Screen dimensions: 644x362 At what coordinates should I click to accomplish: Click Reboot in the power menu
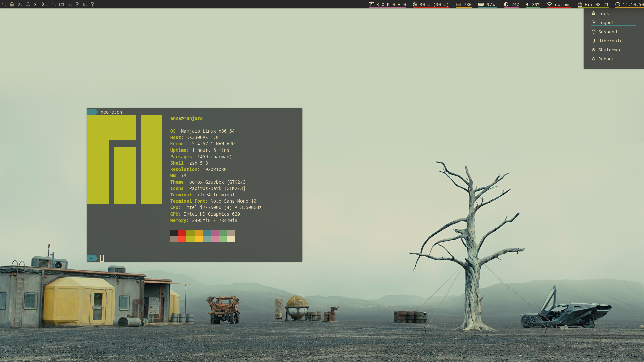(606, 59)
